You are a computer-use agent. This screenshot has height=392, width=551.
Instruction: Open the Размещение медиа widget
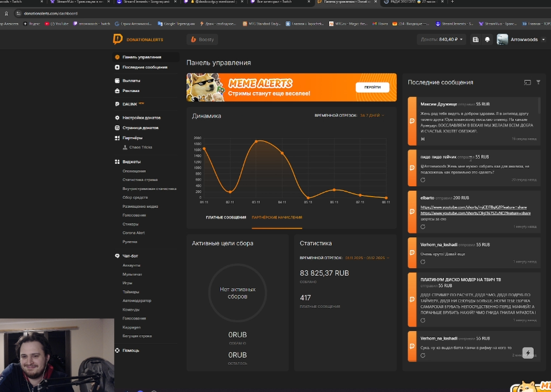(140, 207)
